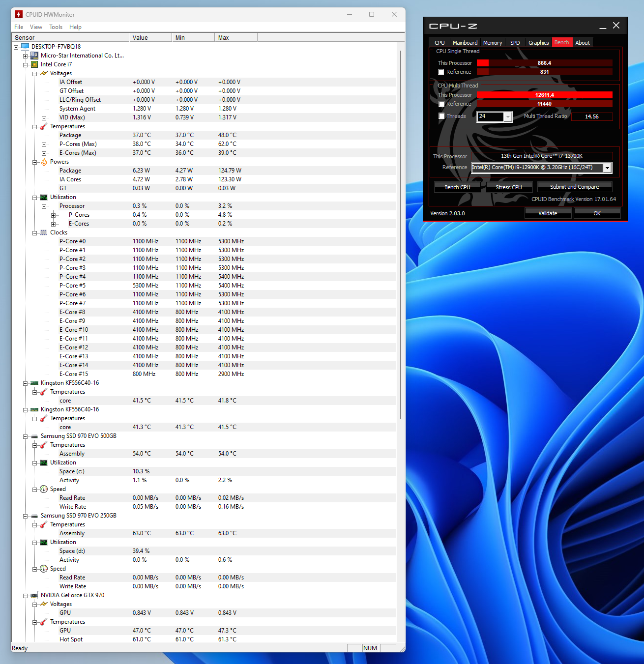
Task: Enable the Single Thread Reference checkbox in CPU-Z
Action: pyautogui.click(x=441, y=72)
